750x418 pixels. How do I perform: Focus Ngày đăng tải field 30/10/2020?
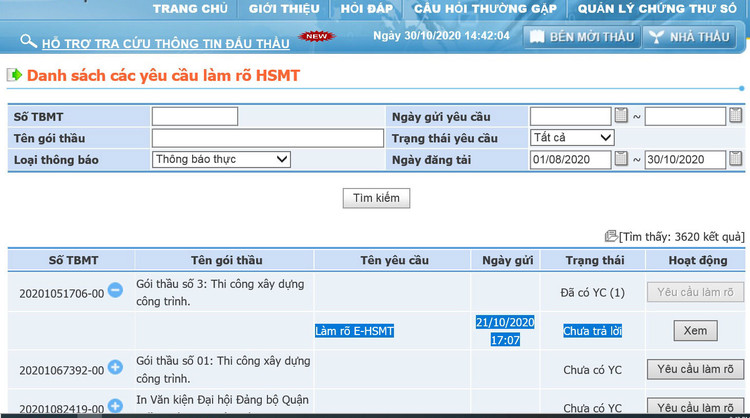685,160
